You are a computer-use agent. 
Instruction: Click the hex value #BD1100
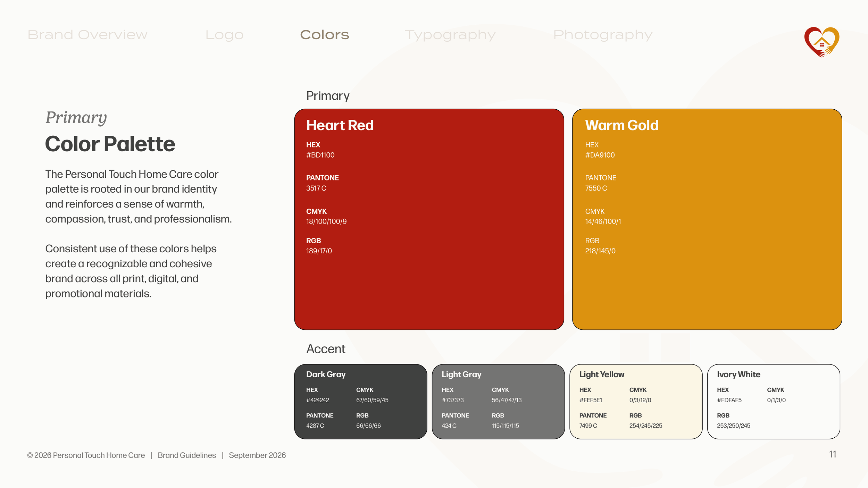coord(320,155)
